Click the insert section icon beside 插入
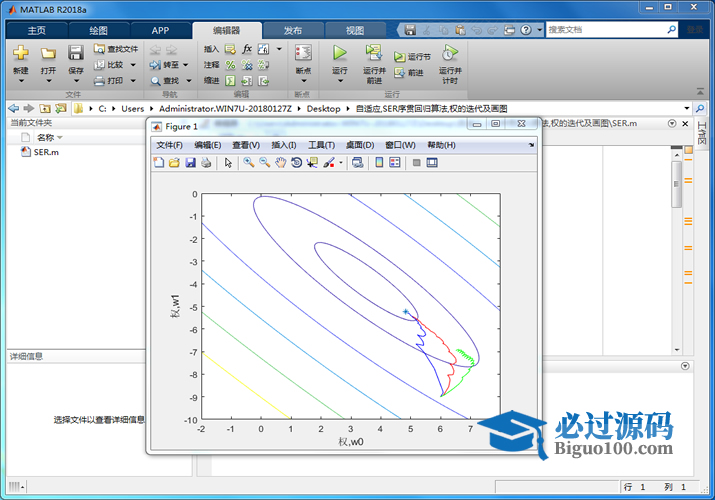This screenshot has height=500, width=715. [230, 49]
